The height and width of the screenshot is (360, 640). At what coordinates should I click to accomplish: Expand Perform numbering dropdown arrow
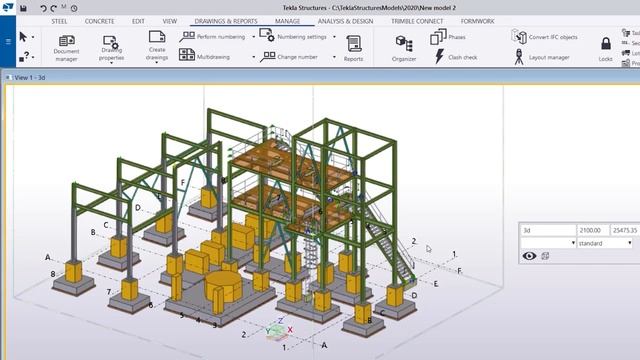point(253,37)
